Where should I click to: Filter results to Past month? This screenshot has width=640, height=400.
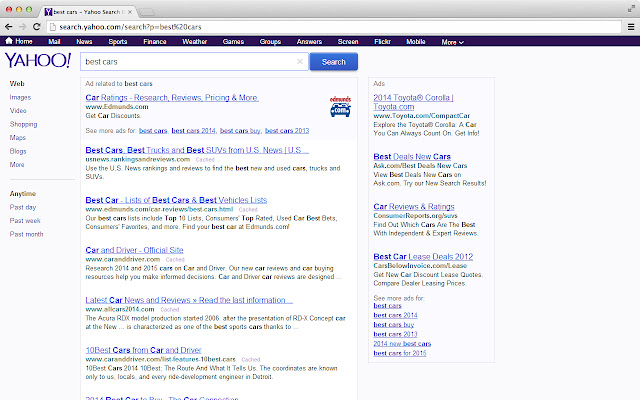tap(27, 234)
